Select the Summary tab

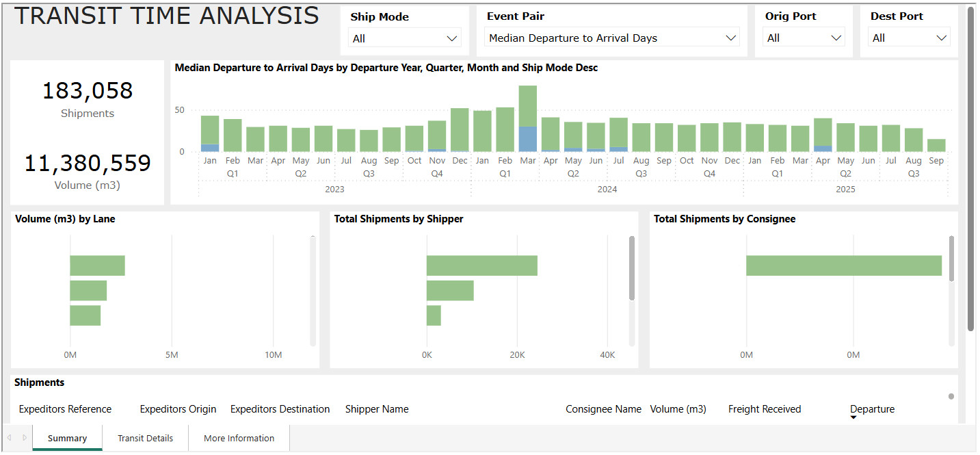point(67,438)
